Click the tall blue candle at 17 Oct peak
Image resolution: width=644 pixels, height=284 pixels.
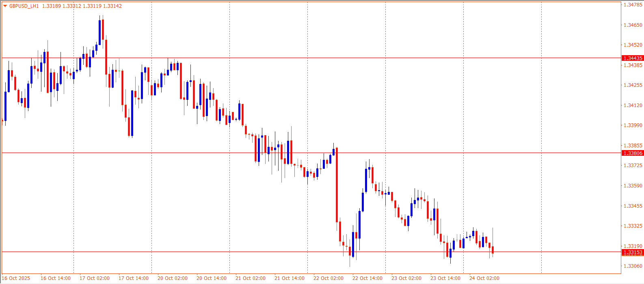pyautogui.click(x=100, y=32)
